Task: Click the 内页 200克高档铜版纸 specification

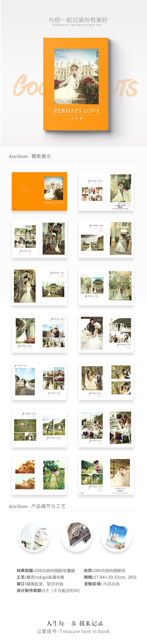Action: tap(105, 570)
